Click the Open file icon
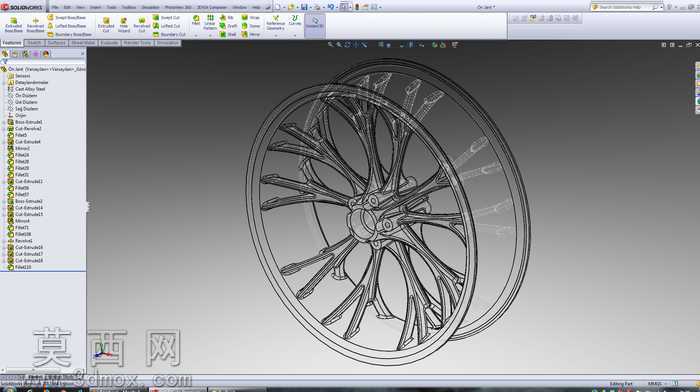Screen dimensions: 700x392 tap(291, 7)
